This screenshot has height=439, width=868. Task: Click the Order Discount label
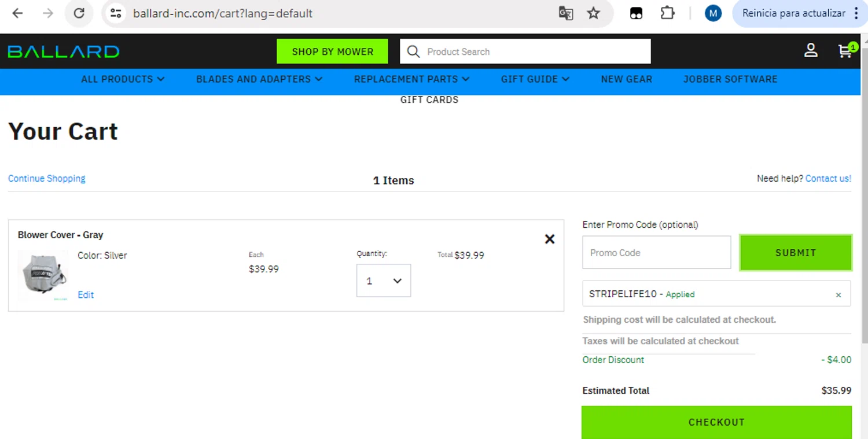[613, 360]
